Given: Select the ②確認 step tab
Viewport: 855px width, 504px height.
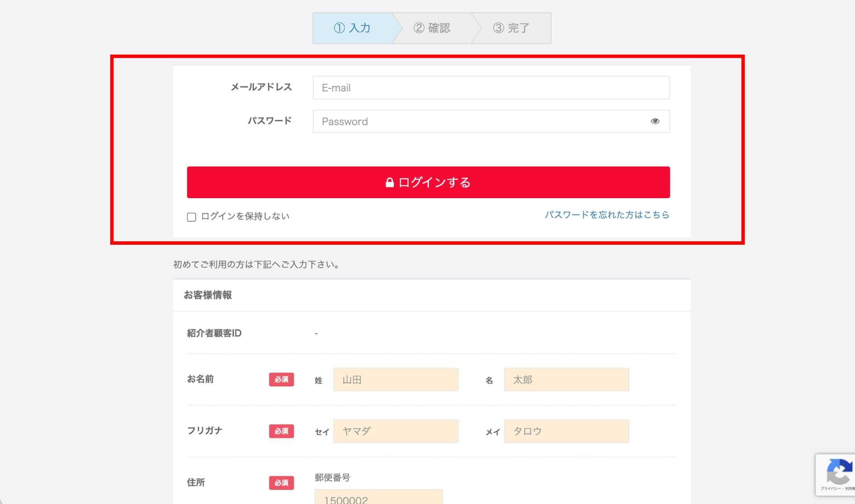Looking at the screenshot, I should (x=433, y=28).
